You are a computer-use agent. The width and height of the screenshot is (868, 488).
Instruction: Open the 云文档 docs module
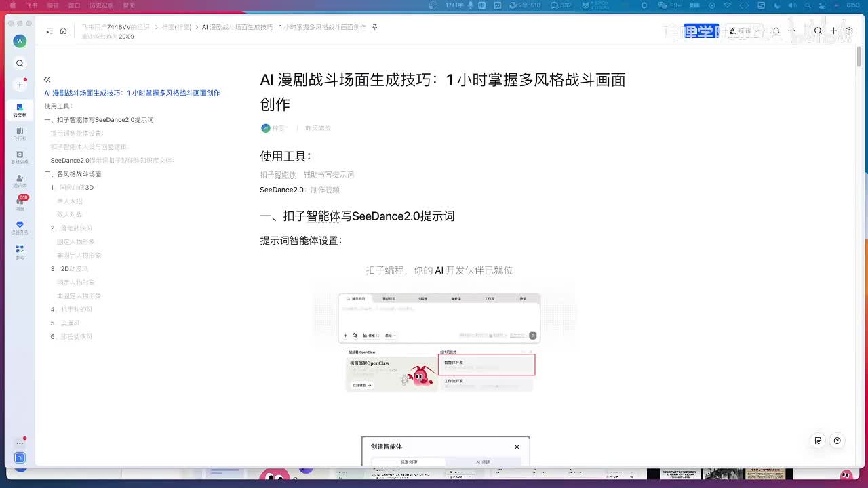click(20, 110)
